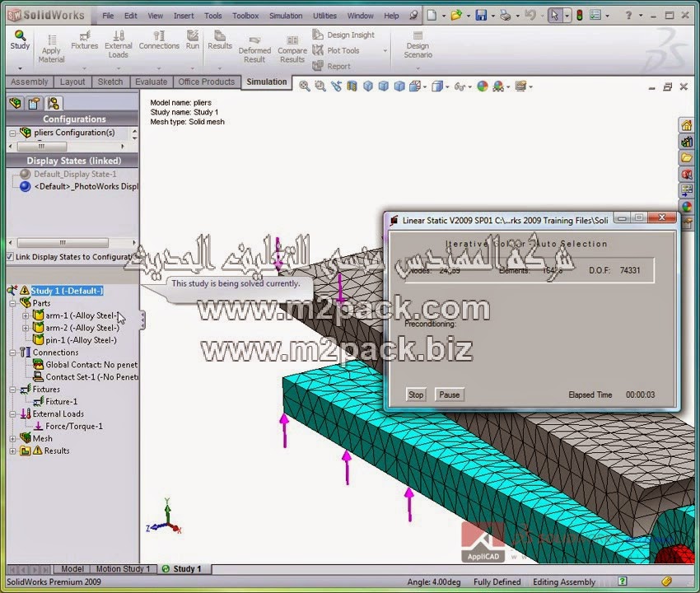Open the Insert menu

pos(184,16)
